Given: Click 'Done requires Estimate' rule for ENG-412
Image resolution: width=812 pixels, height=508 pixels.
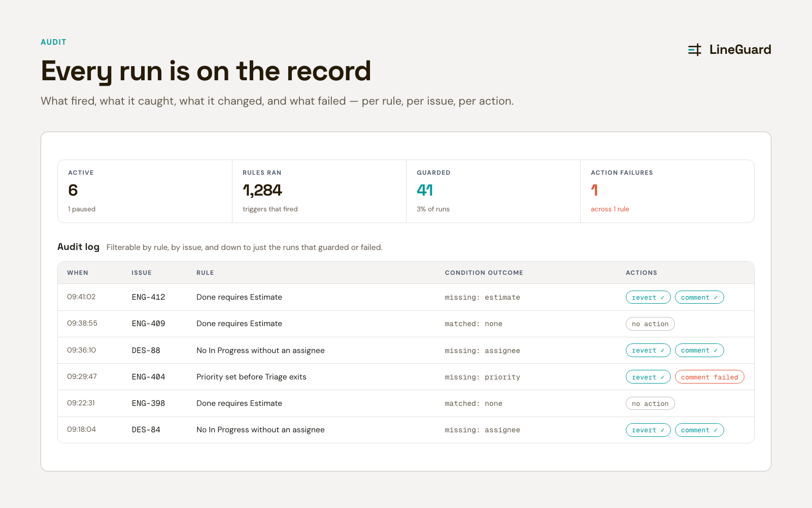Looking at the screenshot, I should [239, 297].
